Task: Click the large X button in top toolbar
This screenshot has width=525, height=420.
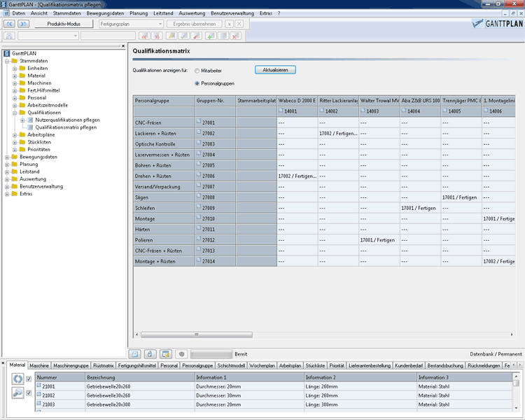Action: pyautogui.click(x=239, y=24)
